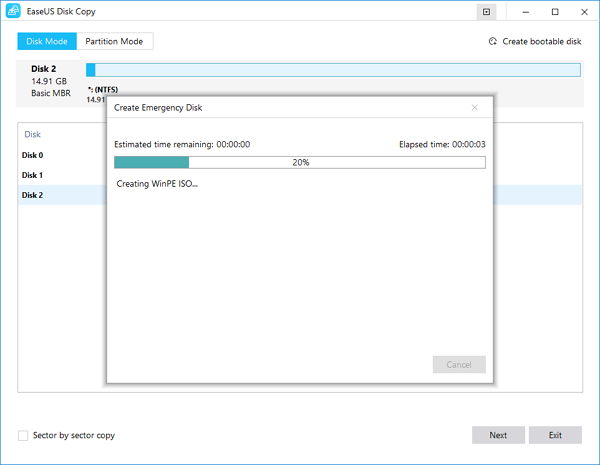Image resolution: width=600 pixels, height=465 pixels.
Task: Click the Next button
Action: [498, 435]
